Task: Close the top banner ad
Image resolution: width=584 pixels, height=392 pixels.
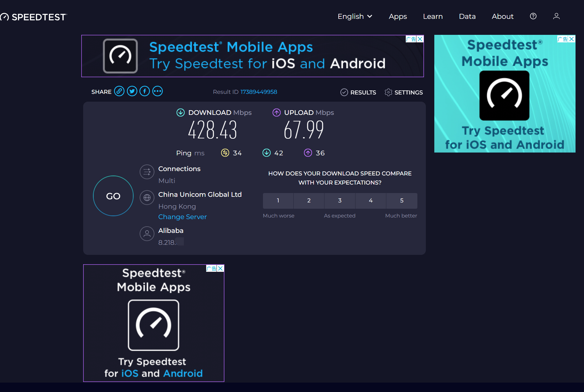Action: click(x=420, y=39)
